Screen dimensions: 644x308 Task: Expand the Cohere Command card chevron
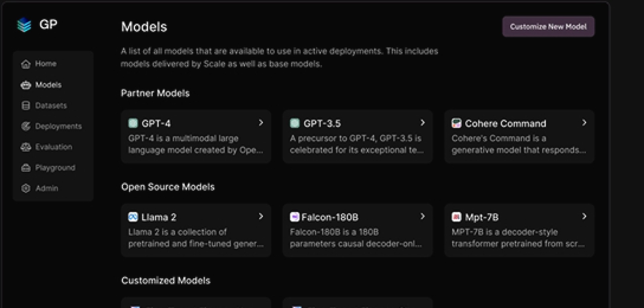point(584,123)
